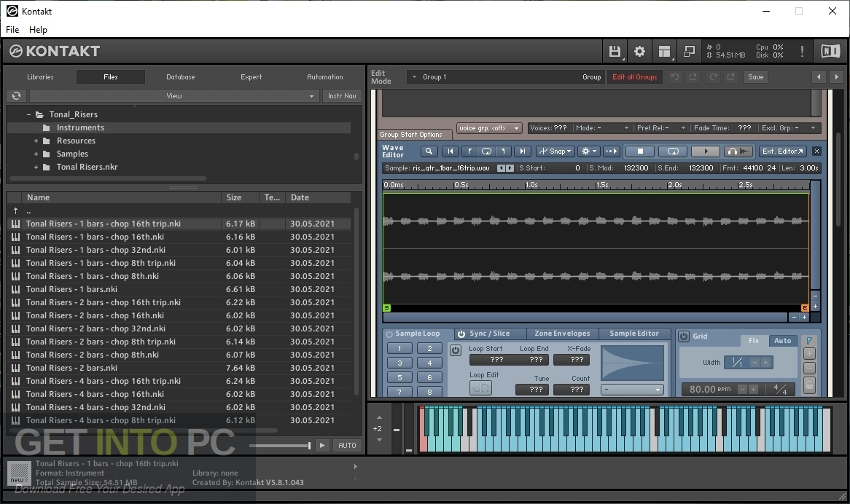This screenshot has width=850, height=504.
Task: Expand the Samples folder
Action: pyautogui.click(x=36, y=154)
